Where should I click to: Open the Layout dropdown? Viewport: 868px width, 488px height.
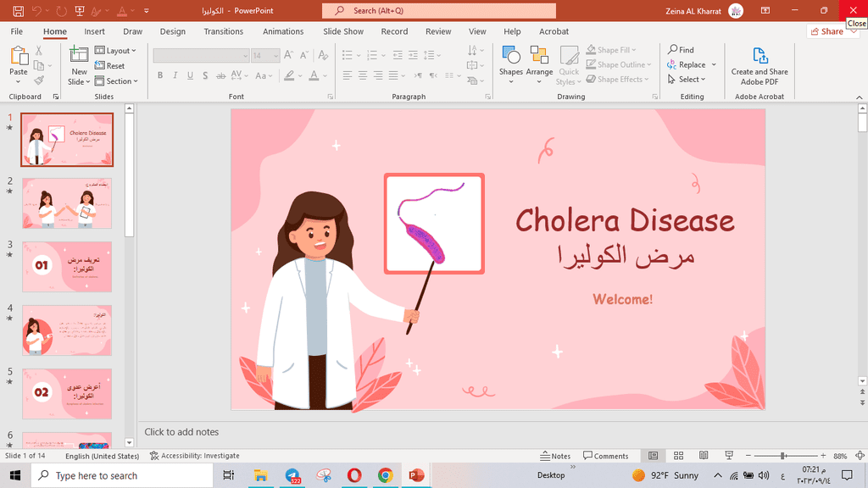[115, 50]
